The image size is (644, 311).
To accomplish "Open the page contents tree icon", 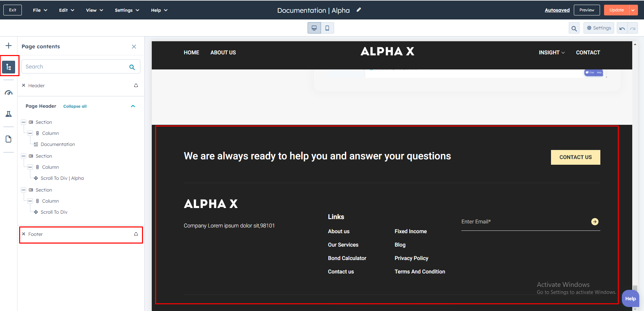I will pyautogui.click(x=9, y=67).
